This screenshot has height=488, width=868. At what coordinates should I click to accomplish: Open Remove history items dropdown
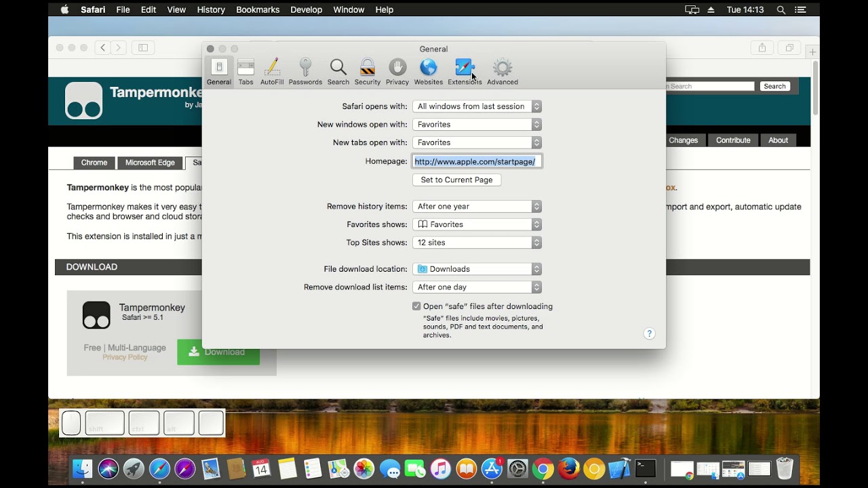477,207
